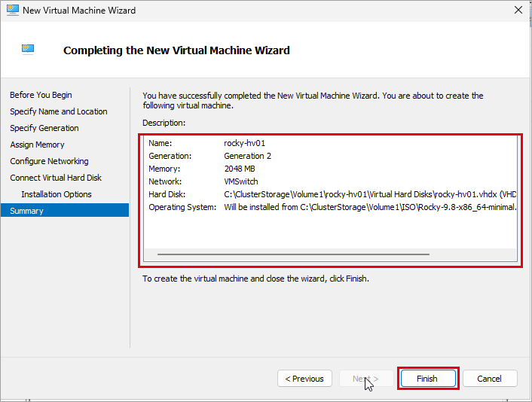Select the Summary step
The height and width of the screenshot is (402, 532).
pyautogui.click(x=65, y=211)
